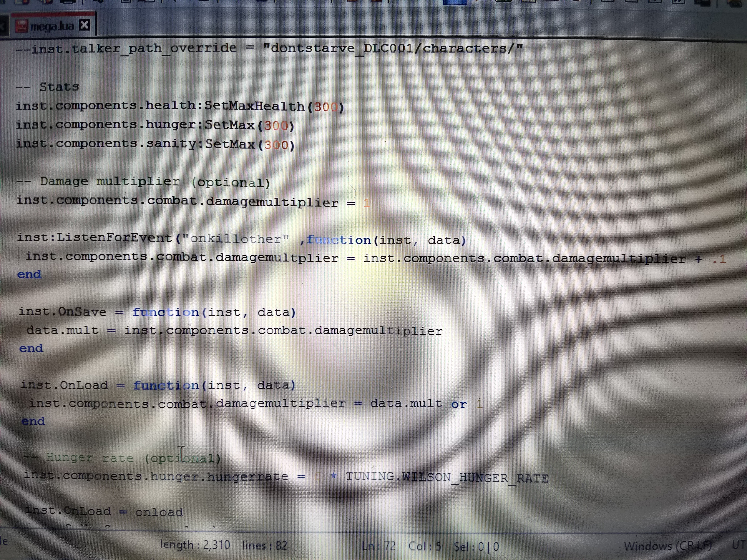
Task: Click the TUNING.WILSON_HUNGER_RATE text
Action: (x=447, y=477)
